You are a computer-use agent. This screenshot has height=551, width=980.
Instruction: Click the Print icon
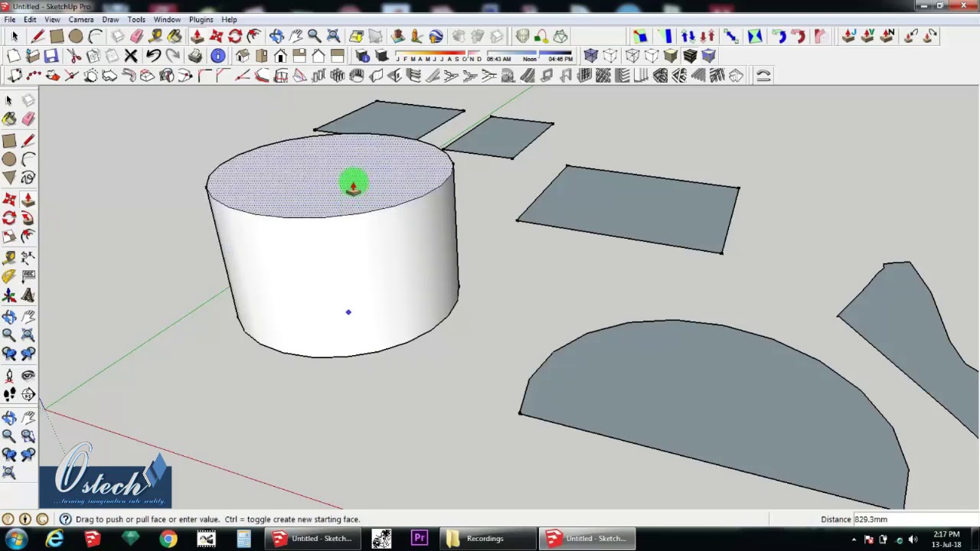point(195,56)
